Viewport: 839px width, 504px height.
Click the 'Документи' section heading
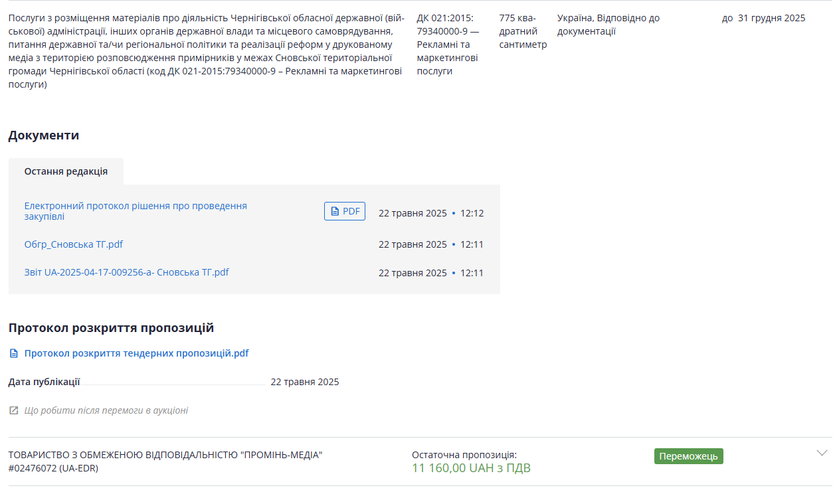coord(44,135)
